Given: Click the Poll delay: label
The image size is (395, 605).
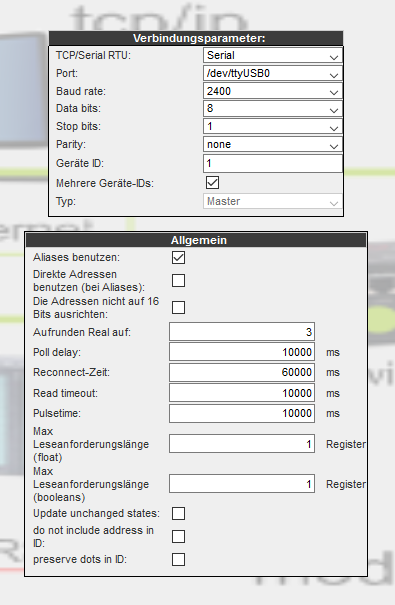Looking at the screenshot, I should click(57, 352).
